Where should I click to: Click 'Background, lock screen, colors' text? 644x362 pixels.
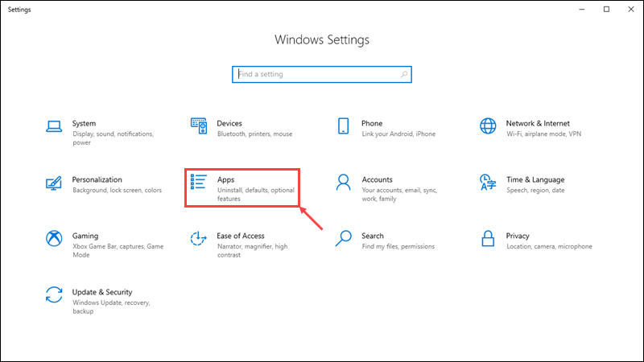117,191
